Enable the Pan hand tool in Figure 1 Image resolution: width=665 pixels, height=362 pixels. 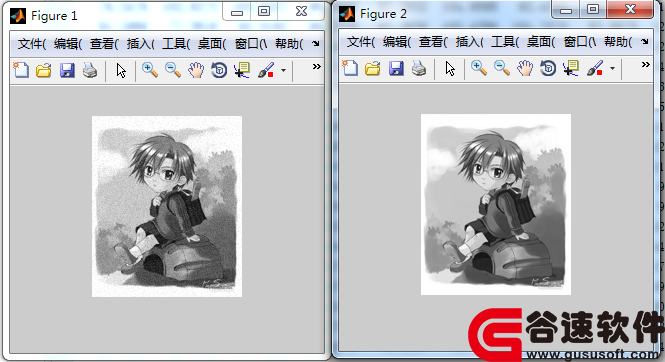coord(196,70)
